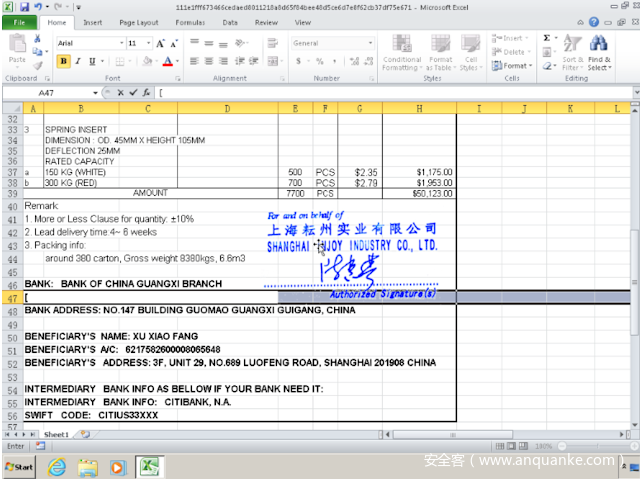Click the Cell Styles icon

pyautogui.click(x=470, y=54)
